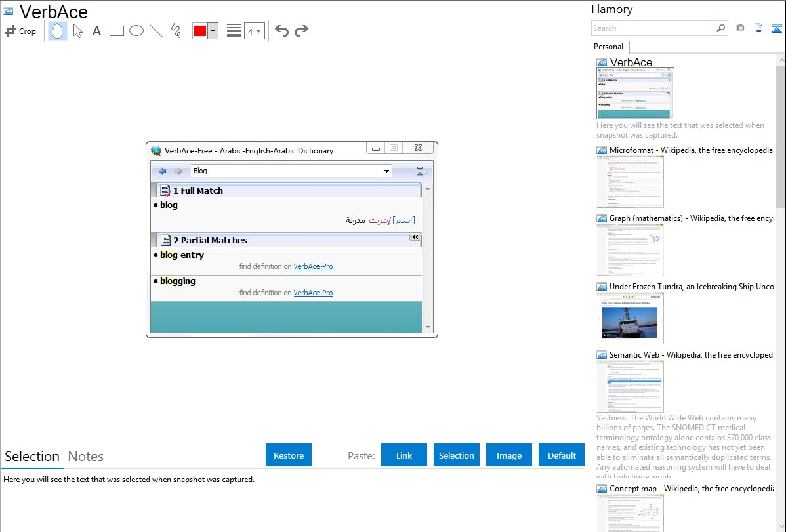The width and height of the screenshot is (786, 532).
Task: Click the VerbAce-Free dictionary globe icon
Action: tap(156, 150)
